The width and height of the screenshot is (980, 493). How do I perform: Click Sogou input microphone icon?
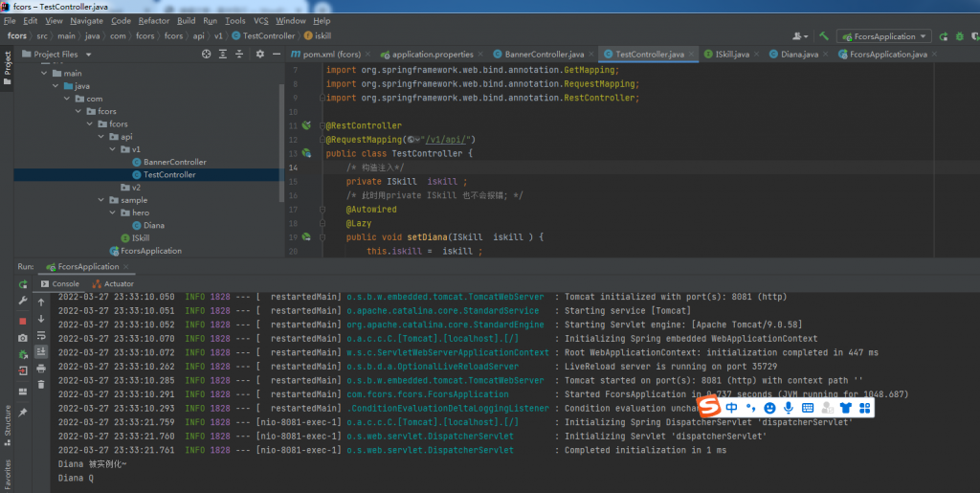click(789, 408)
